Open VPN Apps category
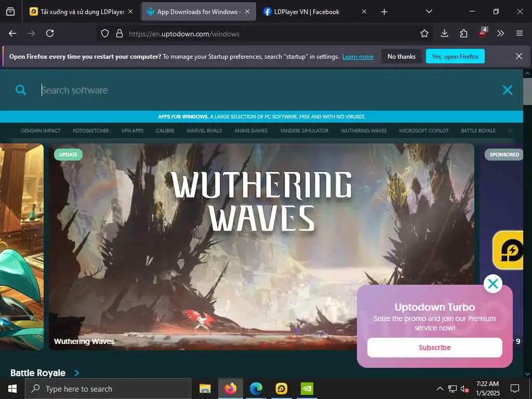The height and width of the screenshot is (399, 532). tap(132, 130)
